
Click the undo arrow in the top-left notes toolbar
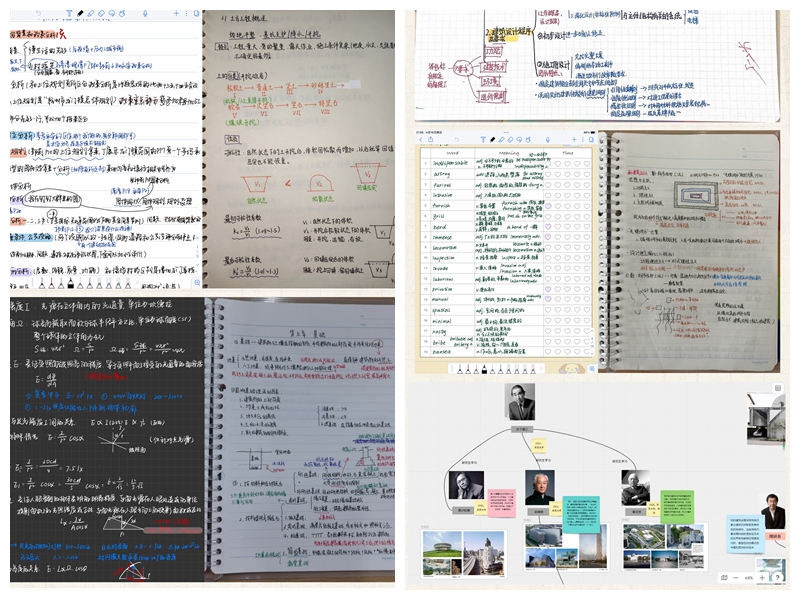pos(39,14)
